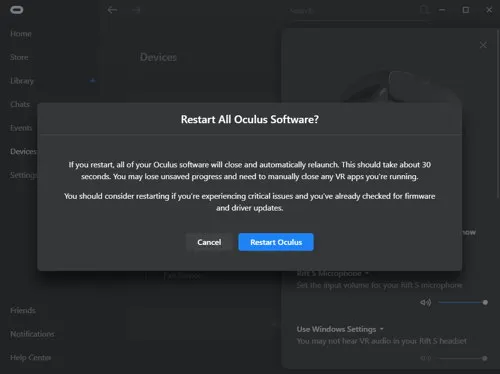Screen dimensions: 500x374
Task: Confirm with the Restart Oculus button
Action: click(x=276, y=242)
